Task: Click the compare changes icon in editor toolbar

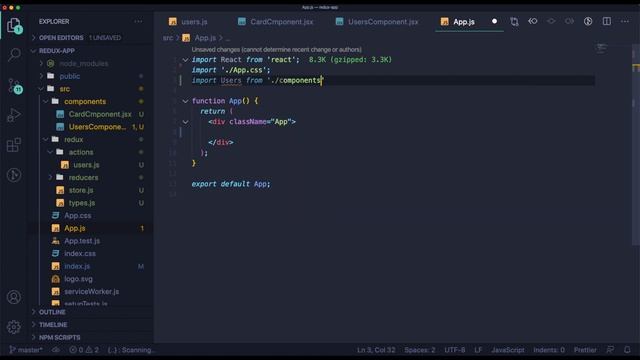Action: [514, 21]
